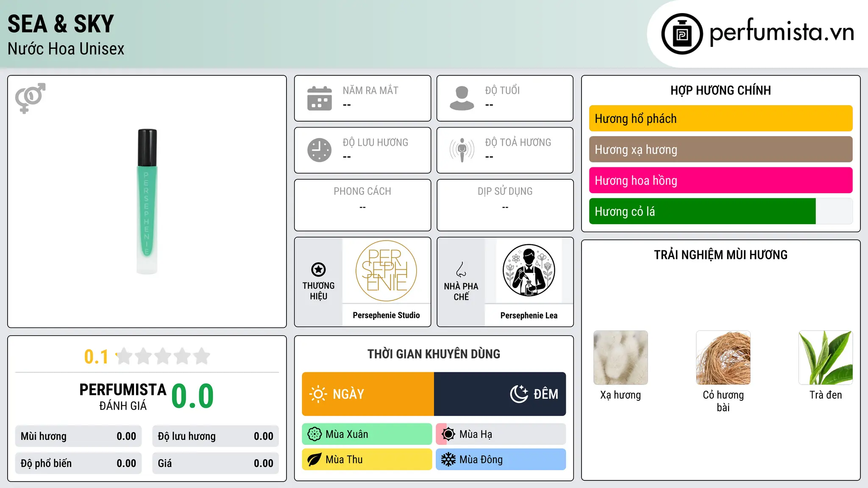Click the 0.1 user rating number
868x488 pixels.
click(x=96, y=357)
